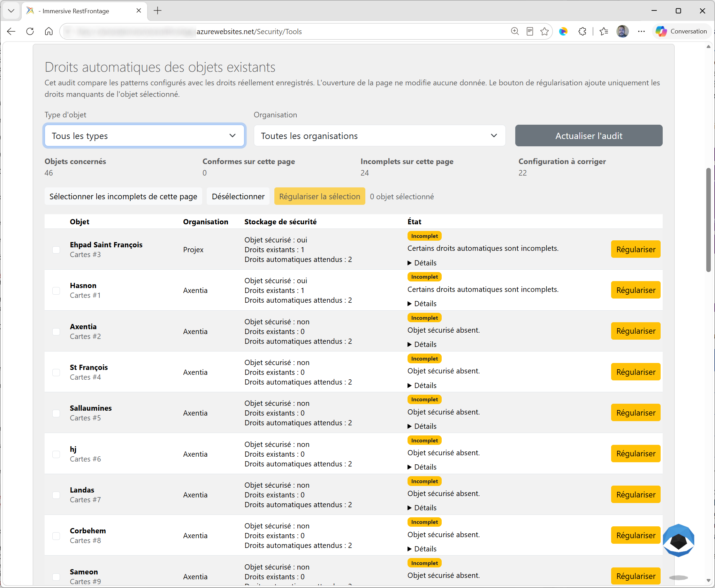Expand Détails for Corbehem
This screenshot has width=715, height=588.
[x=422, y=549]
